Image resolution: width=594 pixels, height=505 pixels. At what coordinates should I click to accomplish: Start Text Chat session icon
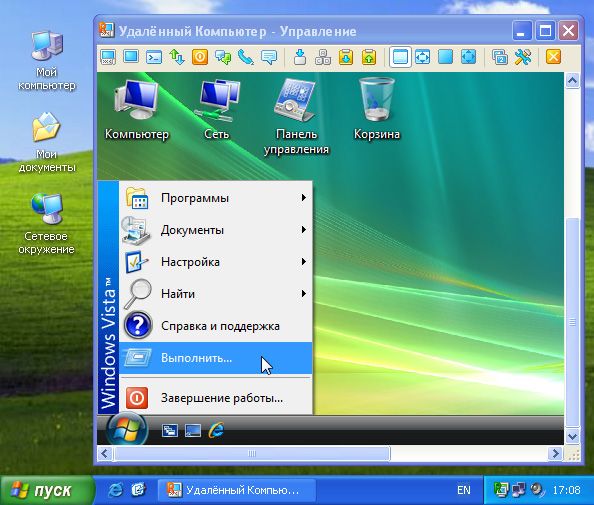coord(223,57)
